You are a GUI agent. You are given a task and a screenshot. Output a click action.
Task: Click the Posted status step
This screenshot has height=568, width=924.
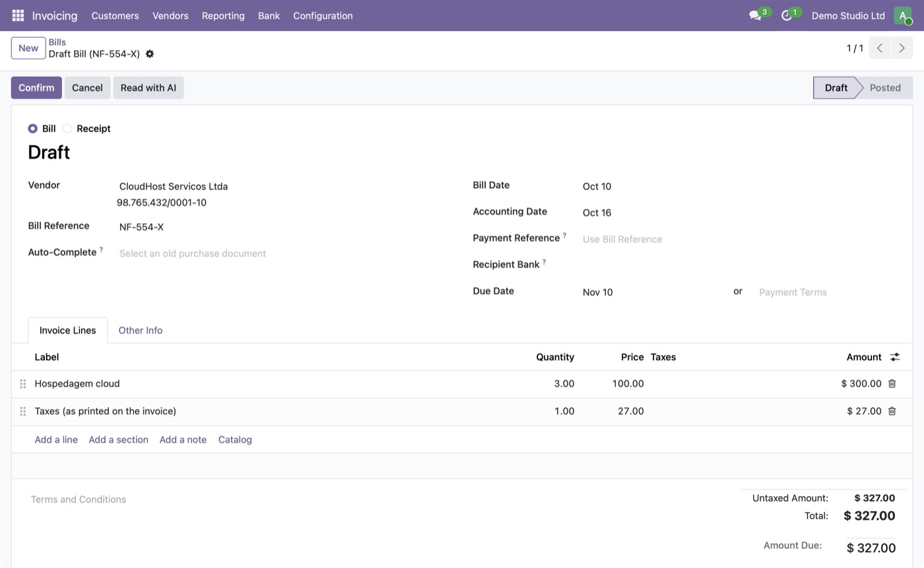click(884, 88)
